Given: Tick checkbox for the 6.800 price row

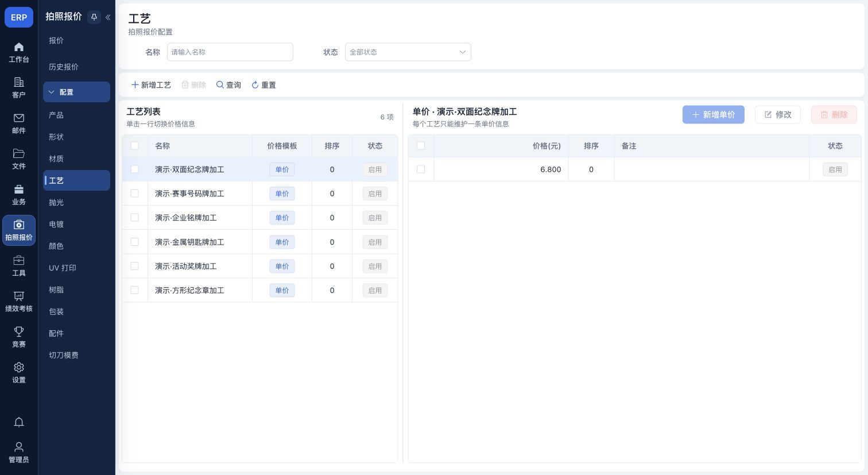Looking at the screenshot, I should pos(421,169).
